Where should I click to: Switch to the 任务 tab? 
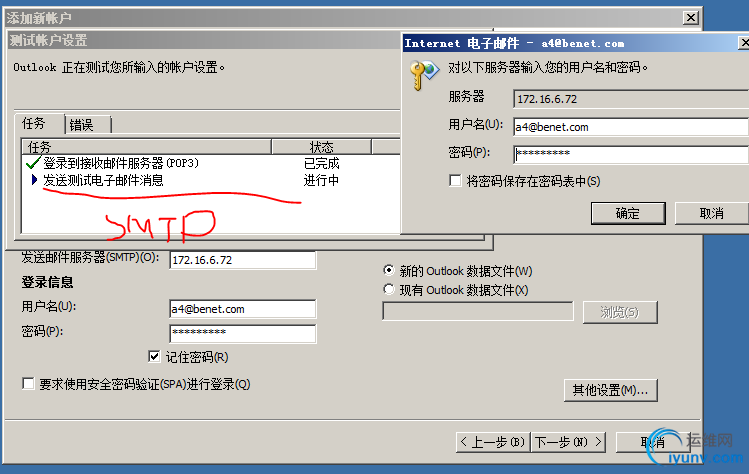(x=40, y=124)
